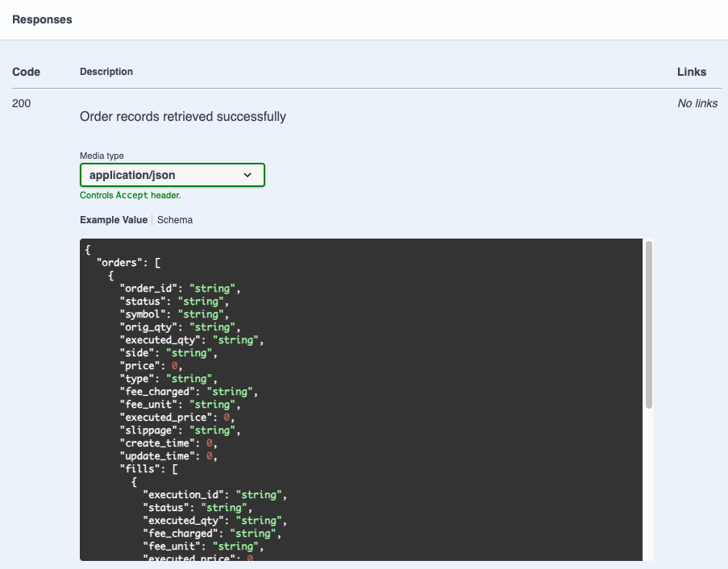
Task: Click the 'Controls Accept header' hint text
Action: (130, 195)
